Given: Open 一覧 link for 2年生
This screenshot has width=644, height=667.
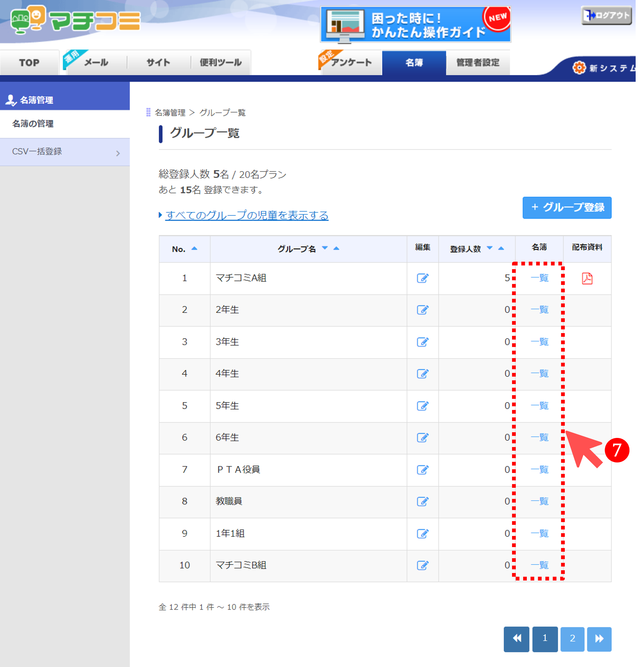Looking at the screenshot, I should (x=539, y=310).
